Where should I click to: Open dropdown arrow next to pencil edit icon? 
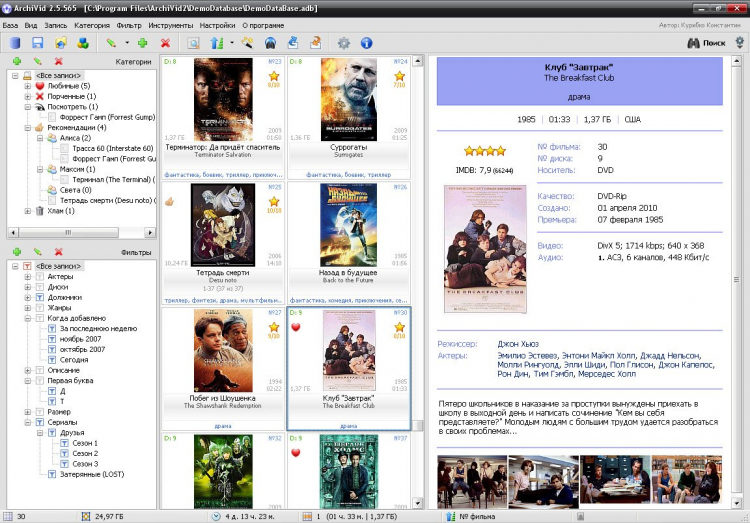[127, 43]
